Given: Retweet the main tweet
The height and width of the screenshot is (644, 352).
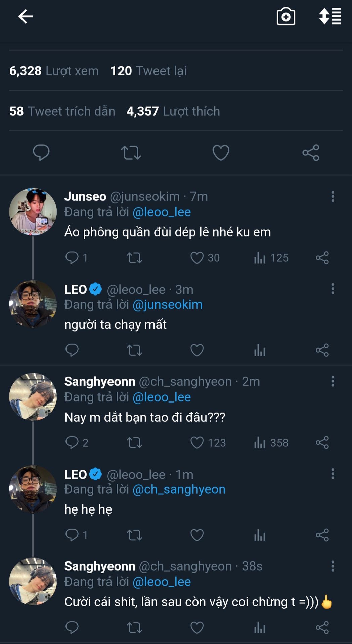Looking at the screenshot, I should [131, 153].
